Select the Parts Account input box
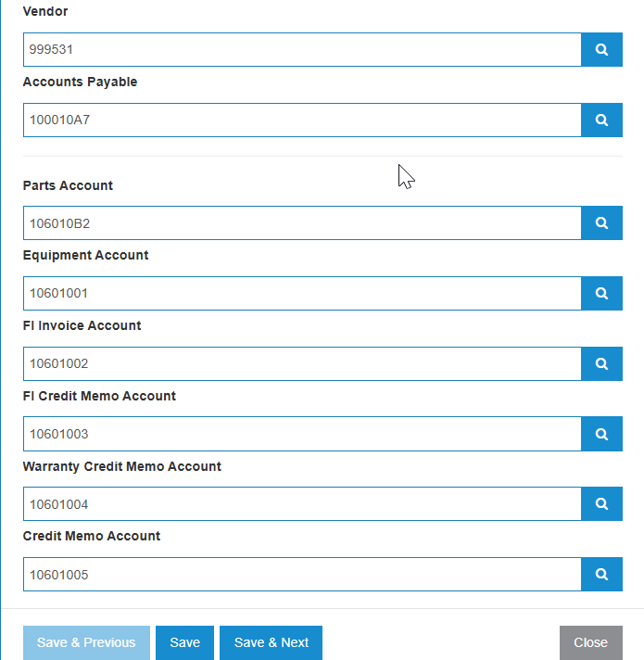 click(302, 223)
